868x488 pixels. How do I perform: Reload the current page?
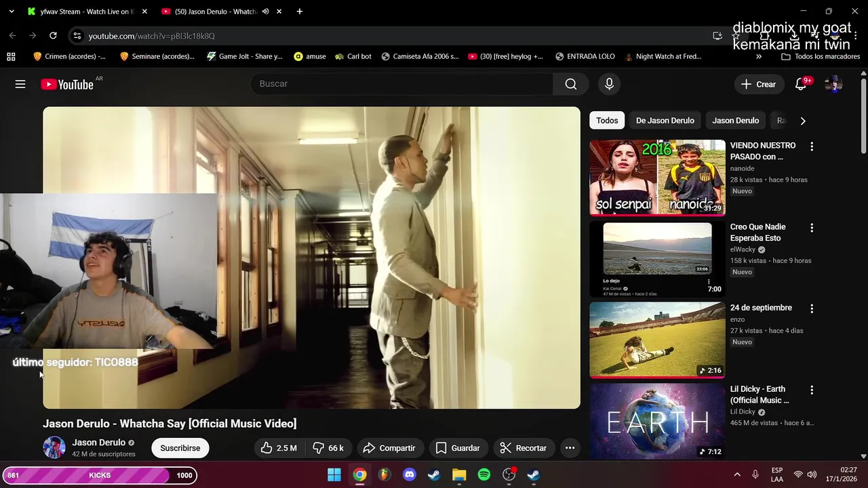(53, 35)
